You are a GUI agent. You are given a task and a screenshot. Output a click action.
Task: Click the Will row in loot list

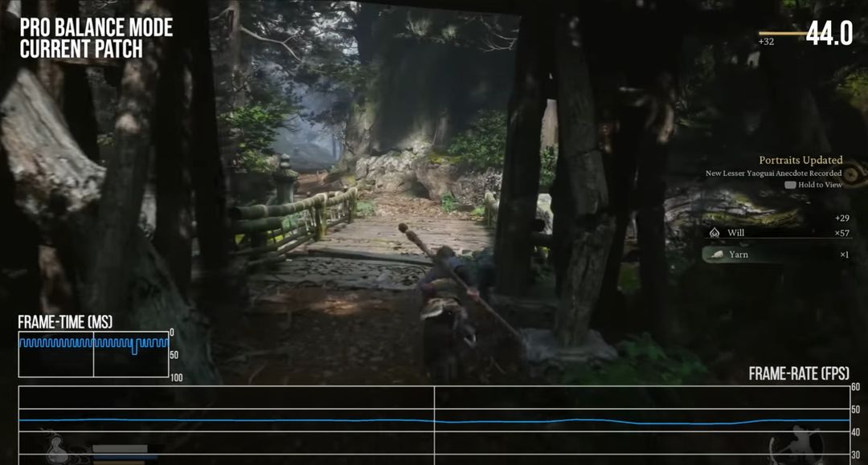(777, 233)
